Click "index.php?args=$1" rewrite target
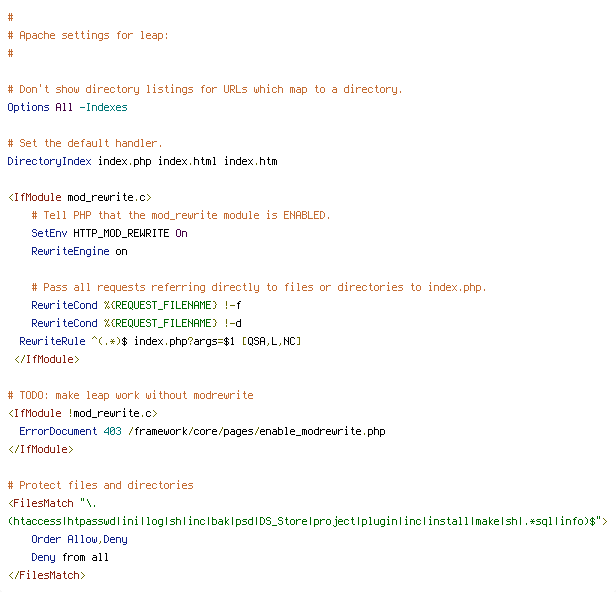 184,341
